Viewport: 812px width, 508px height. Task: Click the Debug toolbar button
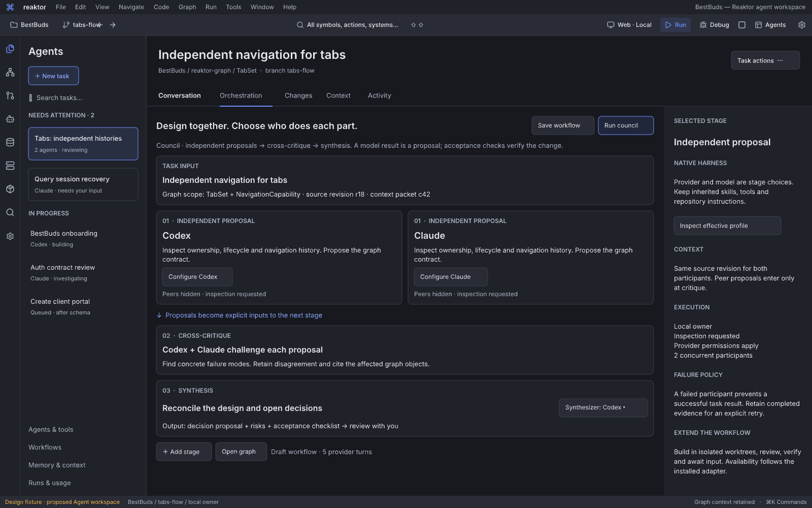point(714,25)
